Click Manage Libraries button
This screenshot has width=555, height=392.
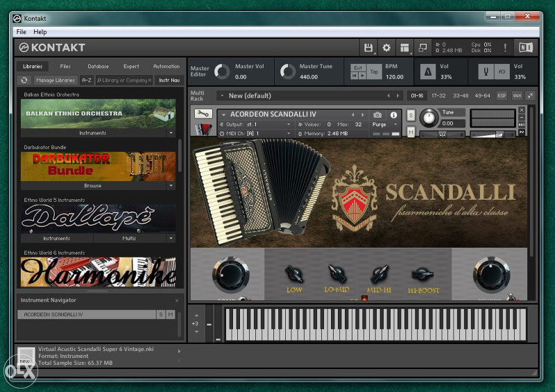55,80
